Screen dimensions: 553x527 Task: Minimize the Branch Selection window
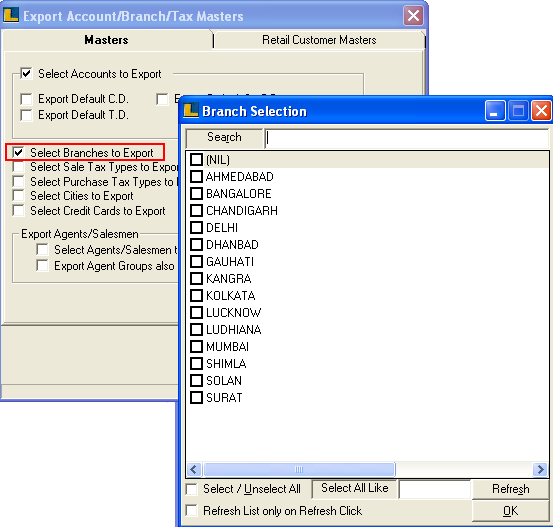[495, 111]
